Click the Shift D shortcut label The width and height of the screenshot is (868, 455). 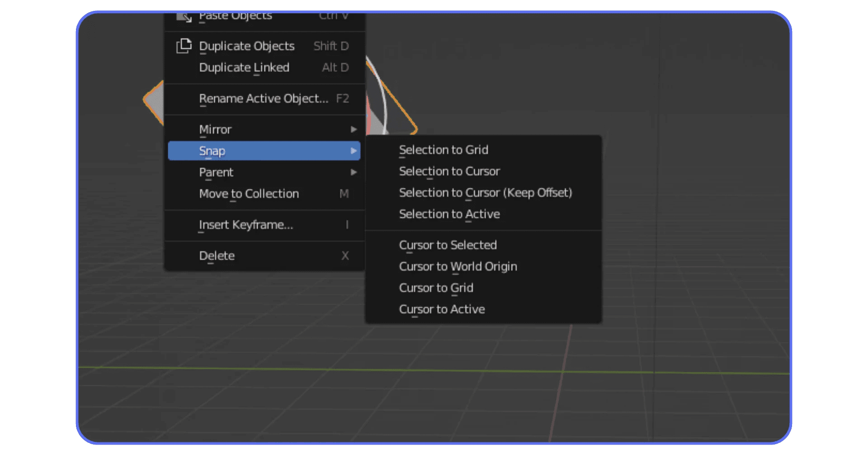[x=331, y=46]
